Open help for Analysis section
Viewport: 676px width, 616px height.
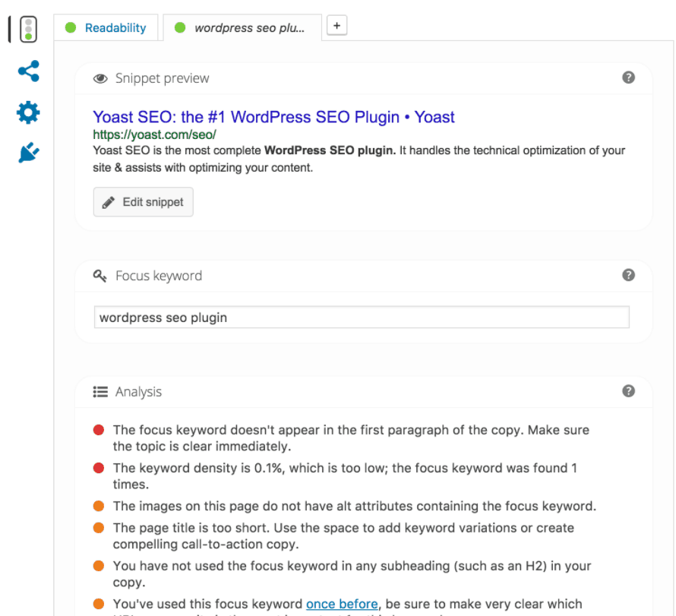tap(628, 391)
